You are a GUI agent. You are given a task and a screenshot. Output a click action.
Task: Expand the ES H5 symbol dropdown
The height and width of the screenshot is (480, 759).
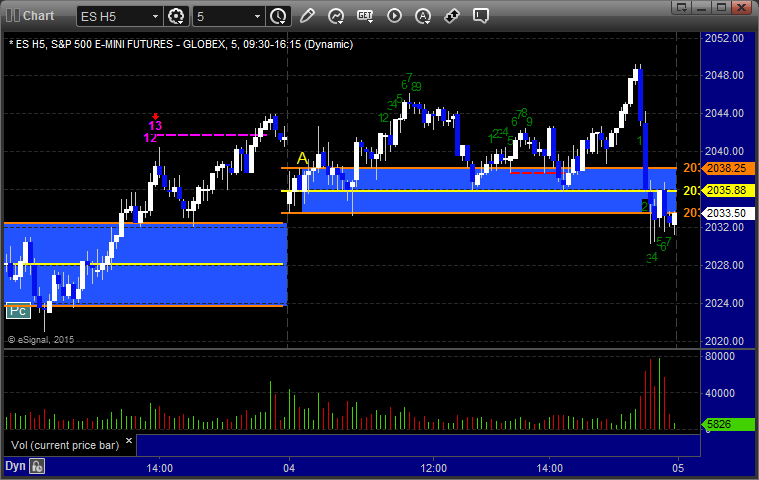(155, 16)
